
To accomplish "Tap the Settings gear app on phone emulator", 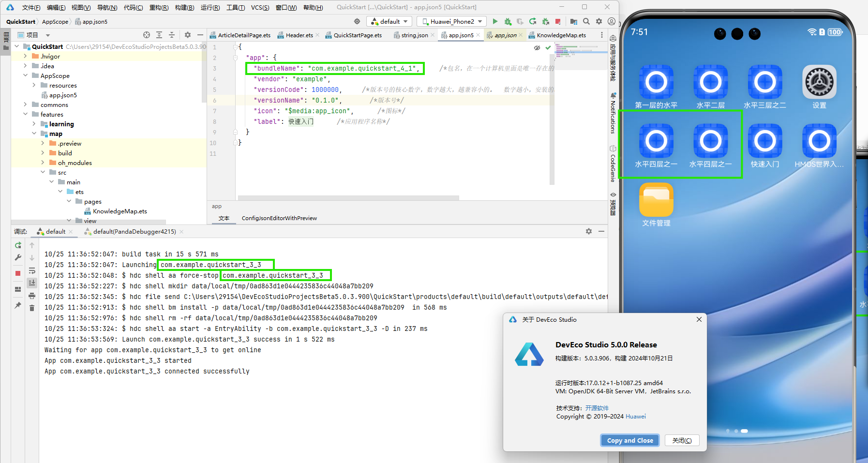I will coord(819,82).
